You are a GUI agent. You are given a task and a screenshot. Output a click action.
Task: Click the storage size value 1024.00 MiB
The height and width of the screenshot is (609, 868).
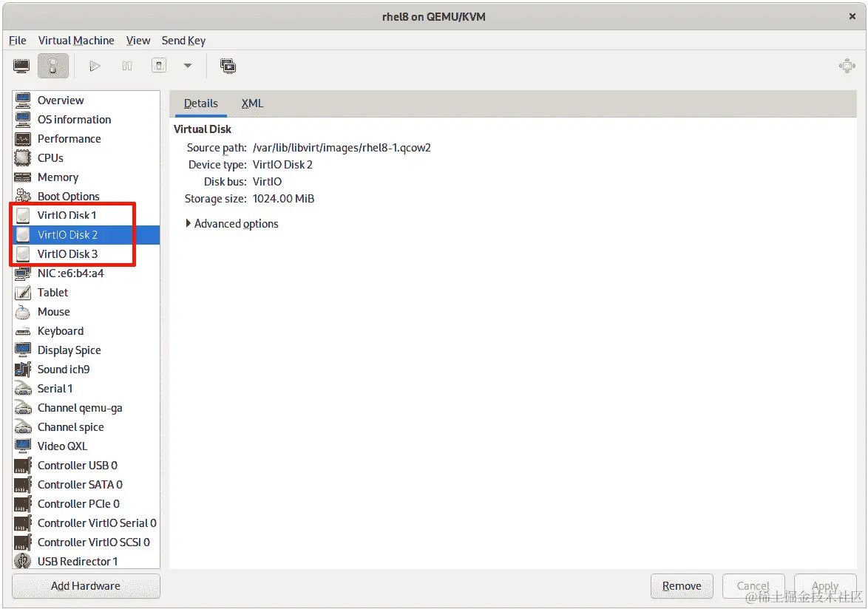point(283,199)
